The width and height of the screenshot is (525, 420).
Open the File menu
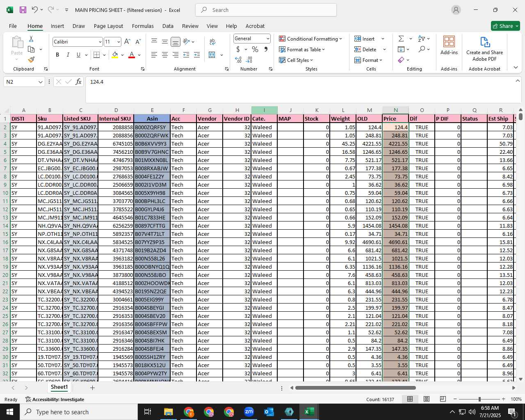[x=13, y=26]
